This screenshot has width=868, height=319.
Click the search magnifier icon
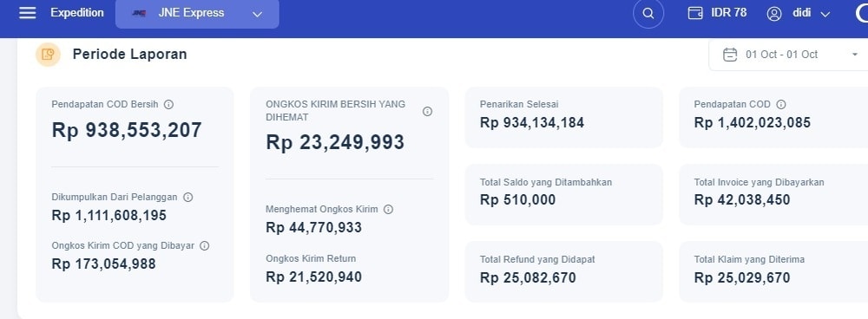(x=648, y=13)
